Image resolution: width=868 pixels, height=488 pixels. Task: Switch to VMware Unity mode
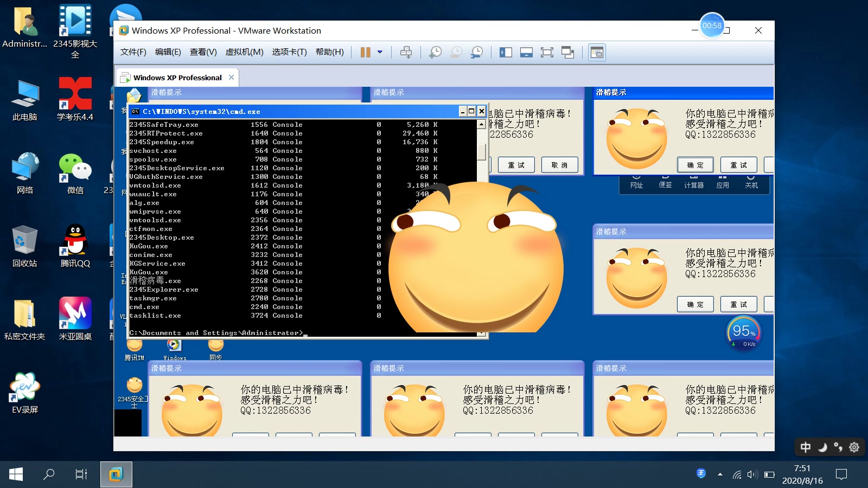pyautogui.click(x=568, y=52)
